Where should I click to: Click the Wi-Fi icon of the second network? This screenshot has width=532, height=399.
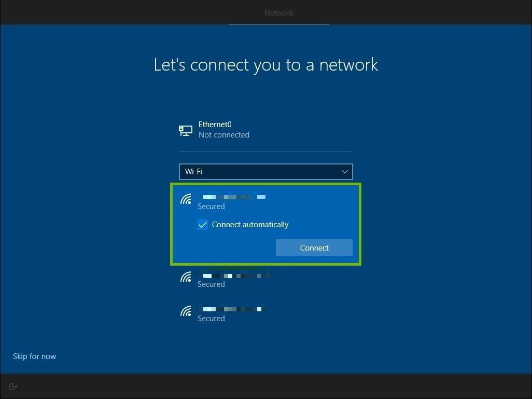[x=186, y=277]
